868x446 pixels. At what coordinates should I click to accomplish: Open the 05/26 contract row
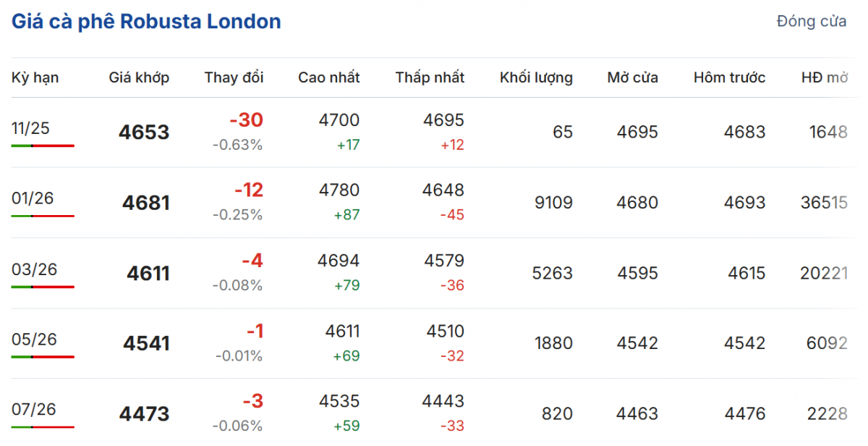pyautogui.click(x=34, y=339)
